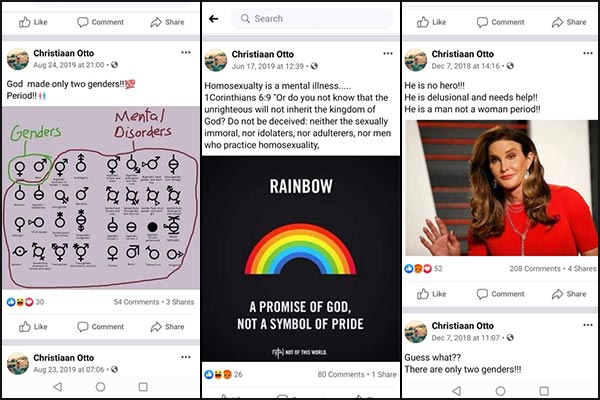Open the 54 Comments link
The height and width of the screenshot is (400, 600).
(x=136, y=302)
